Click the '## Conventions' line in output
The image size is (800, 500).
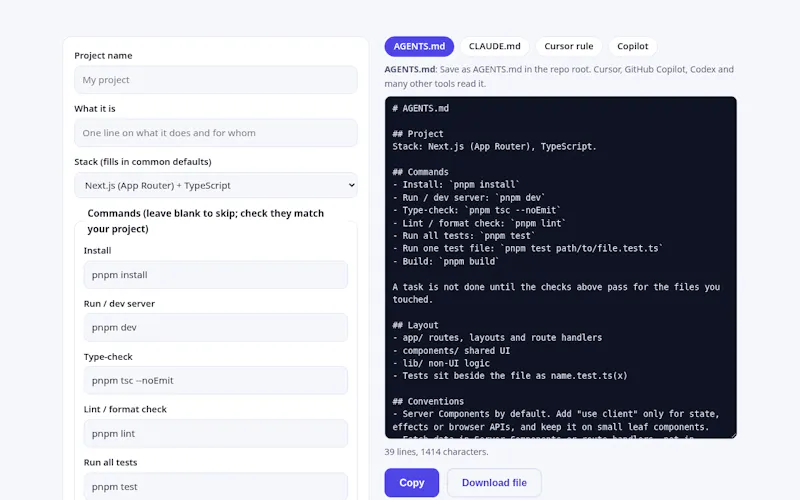[428, 402]
